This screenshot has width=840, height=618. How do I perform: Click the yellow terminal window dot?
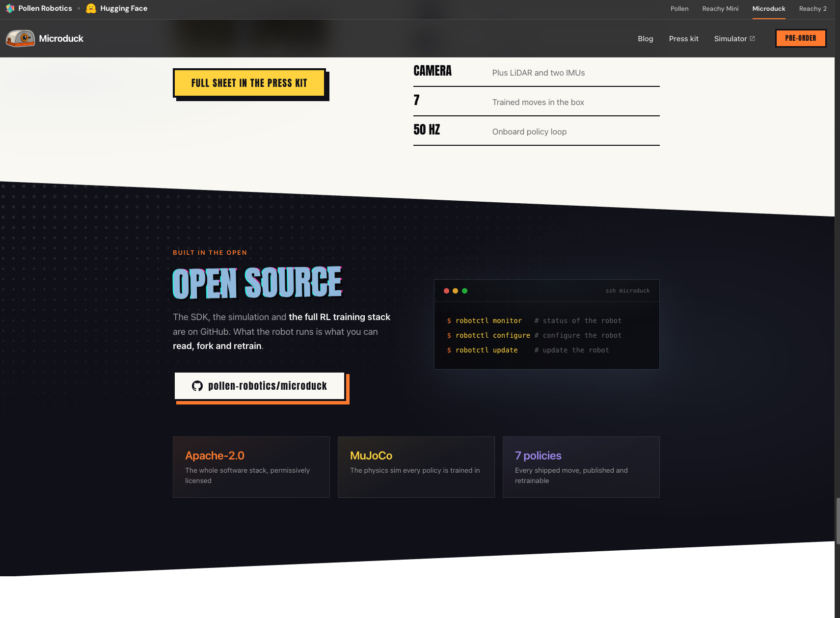(x=455, y=291)
